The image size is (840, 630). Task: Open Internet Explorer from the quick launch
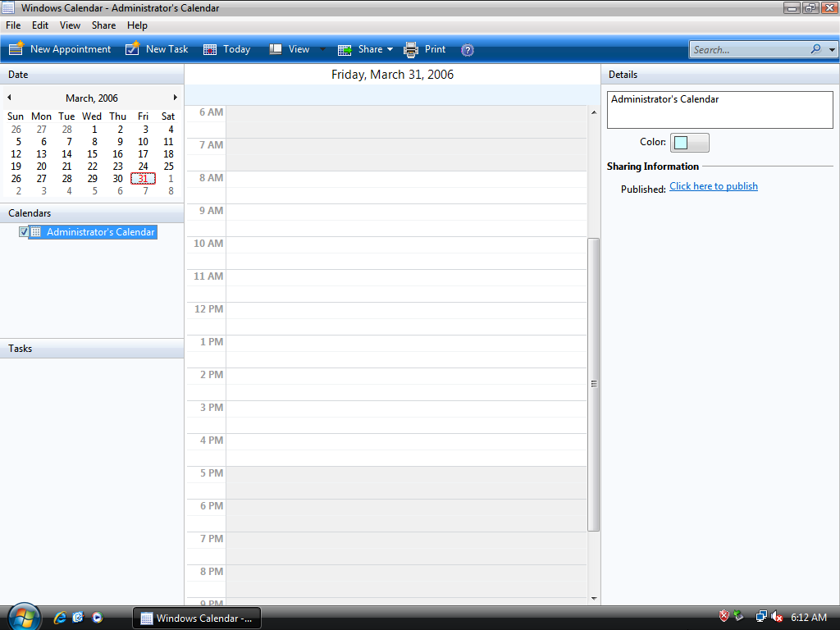pos(59,617)
